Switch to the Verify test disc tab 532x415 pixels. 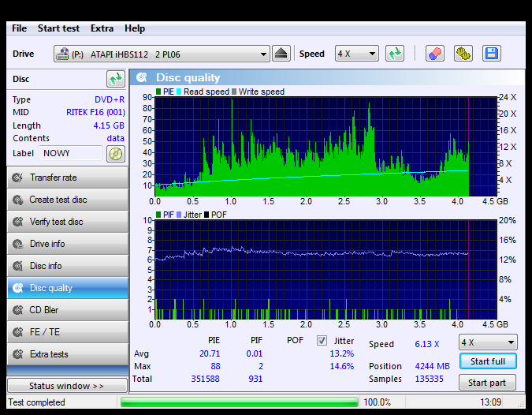tap(68, 222)
